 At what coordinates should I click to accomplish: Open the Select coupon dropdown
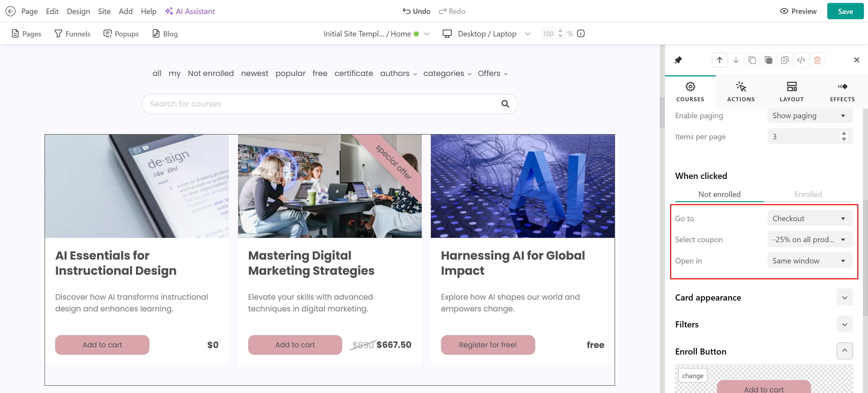(x=810, y=239)
